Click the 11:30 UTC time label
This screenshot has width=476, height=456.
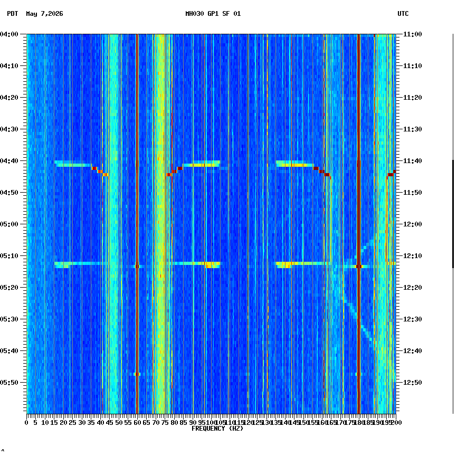(x=413, y=129)
